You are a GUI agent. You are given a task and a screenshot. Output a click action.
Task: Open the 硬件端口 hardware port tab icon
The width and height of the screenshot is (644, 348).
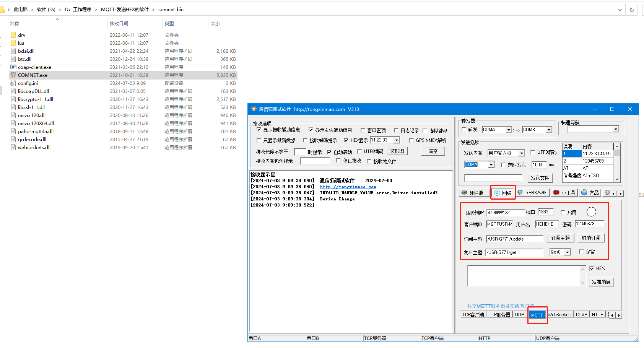click(465, 193)
